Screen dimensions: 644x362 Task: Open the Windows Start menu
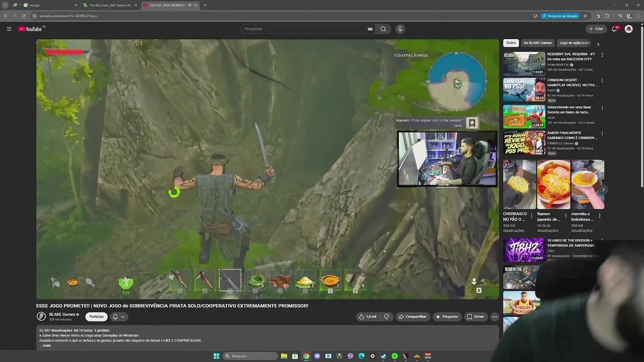tap(216, 356)
